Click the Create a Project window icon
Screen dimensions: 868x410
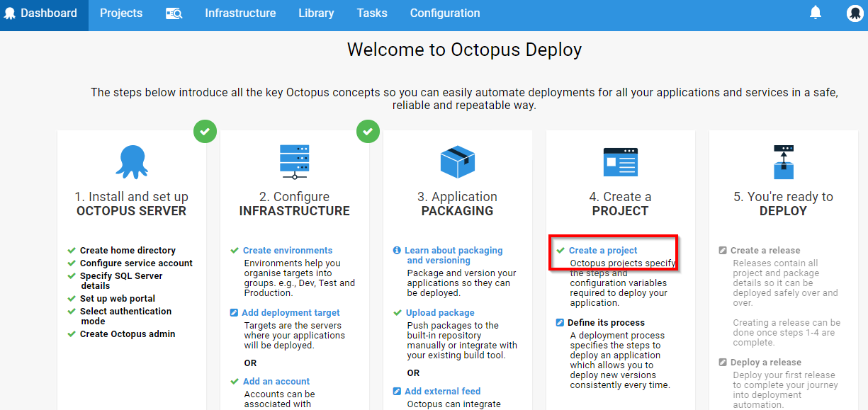coord(620,162)
